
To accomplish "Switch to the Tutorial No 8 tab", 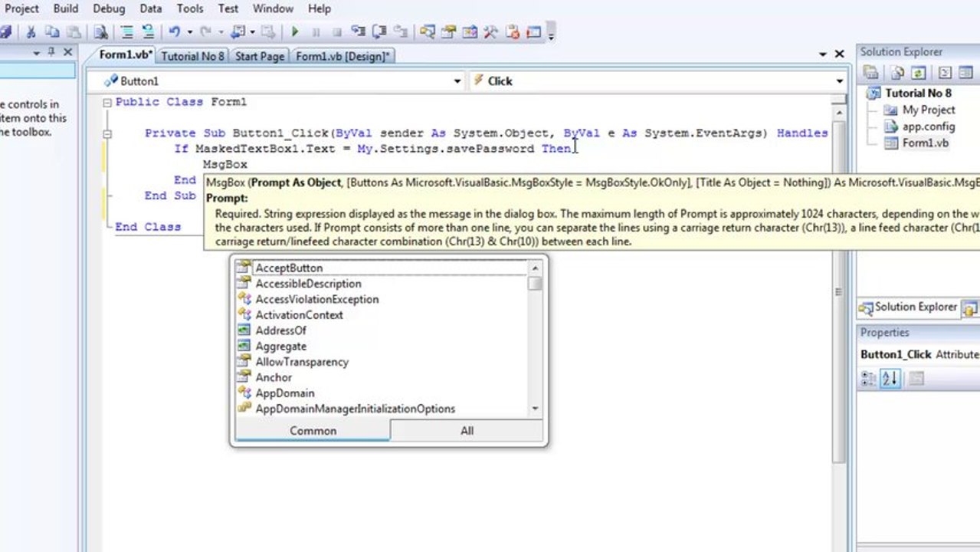I will click(193, 56).
